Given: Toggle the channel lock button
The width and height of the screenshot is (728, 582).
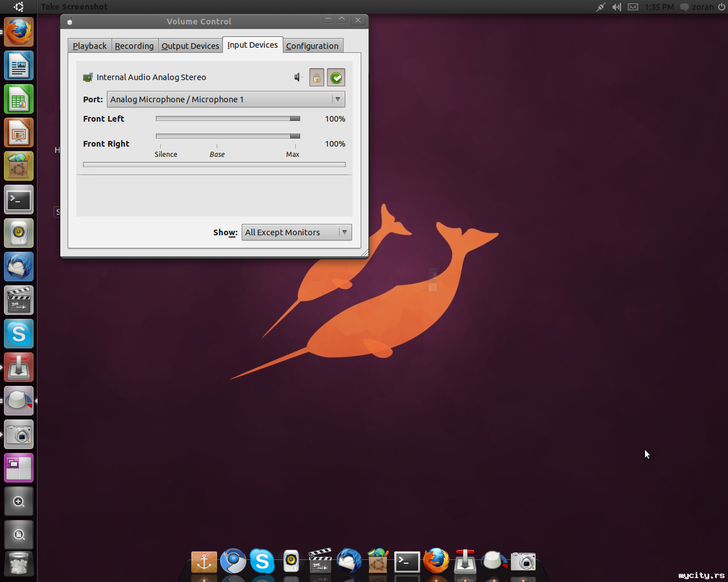Looking at the screenshot, I should 317,78.
